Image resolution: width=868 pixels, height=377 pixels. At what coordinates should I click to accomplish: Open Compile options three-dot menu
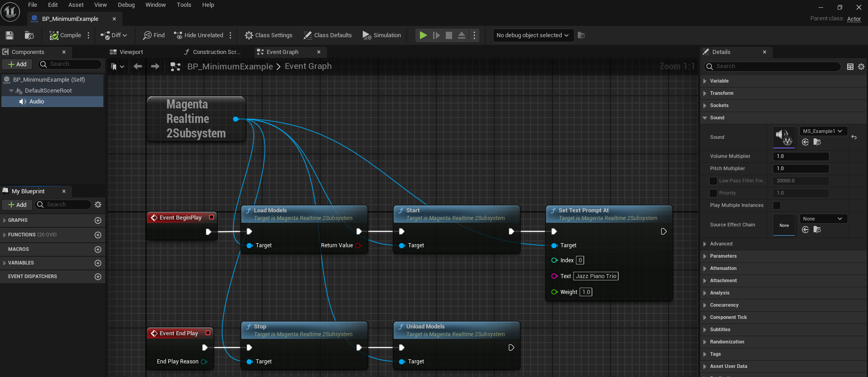point(88,35)
